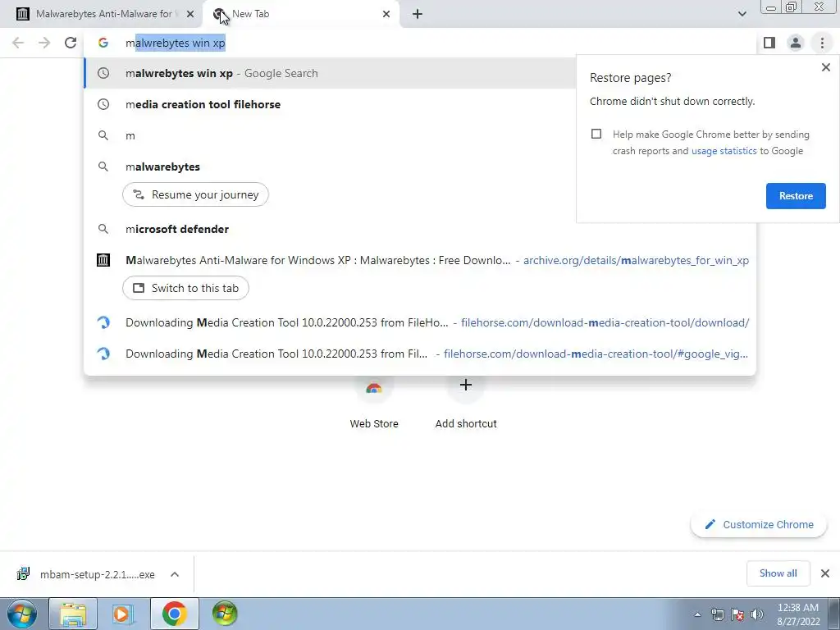Open filehorse.com media-creation-tool/download/ suggestion
Screen dimensions: 840x630
coord(420,322)
